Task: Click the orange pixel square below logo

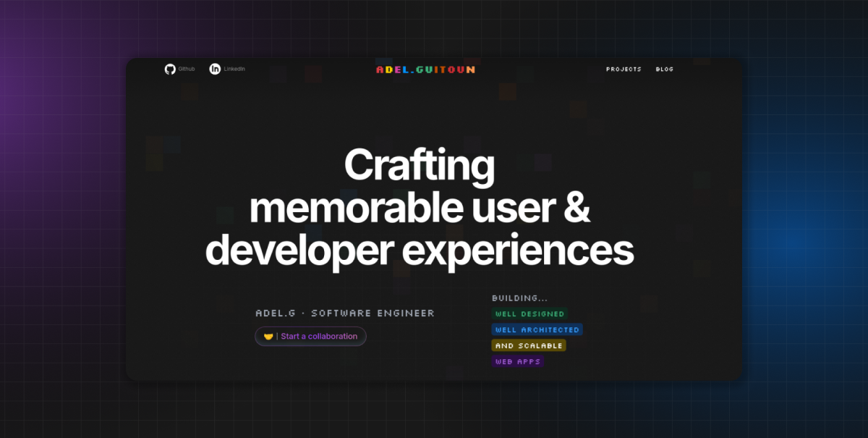Action: 508,91
